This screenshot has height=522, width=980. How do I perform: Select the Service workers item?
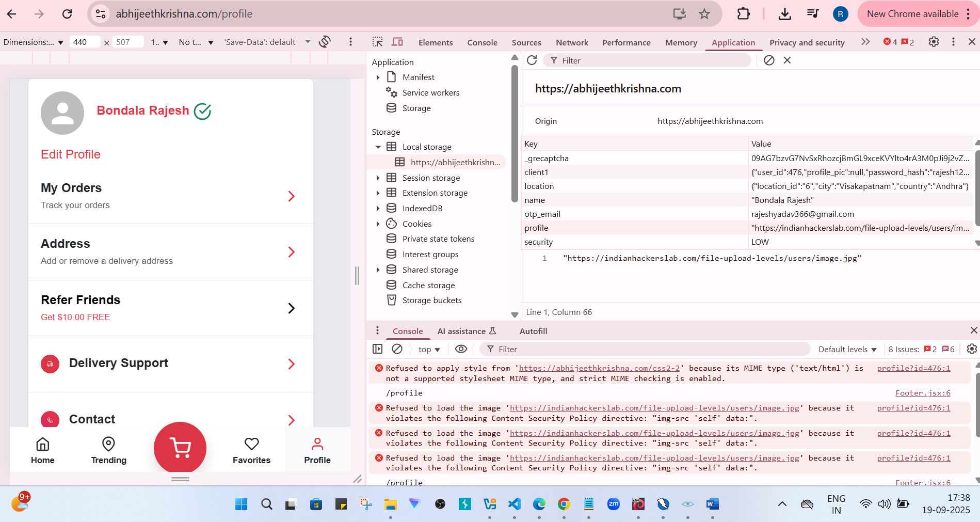430,92
